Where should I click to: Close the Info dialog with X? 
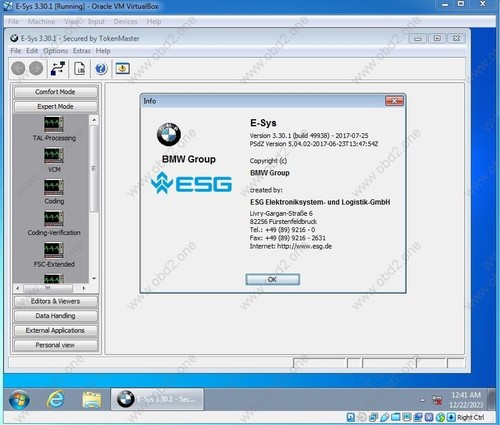point(394,101)
